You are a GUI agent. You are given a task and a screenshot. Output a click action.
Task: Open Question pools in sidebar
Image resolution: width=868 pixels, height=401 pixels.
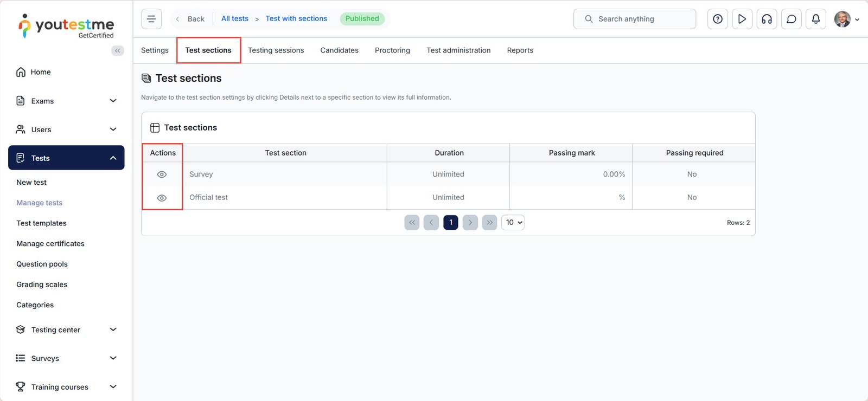click(42, 264)
